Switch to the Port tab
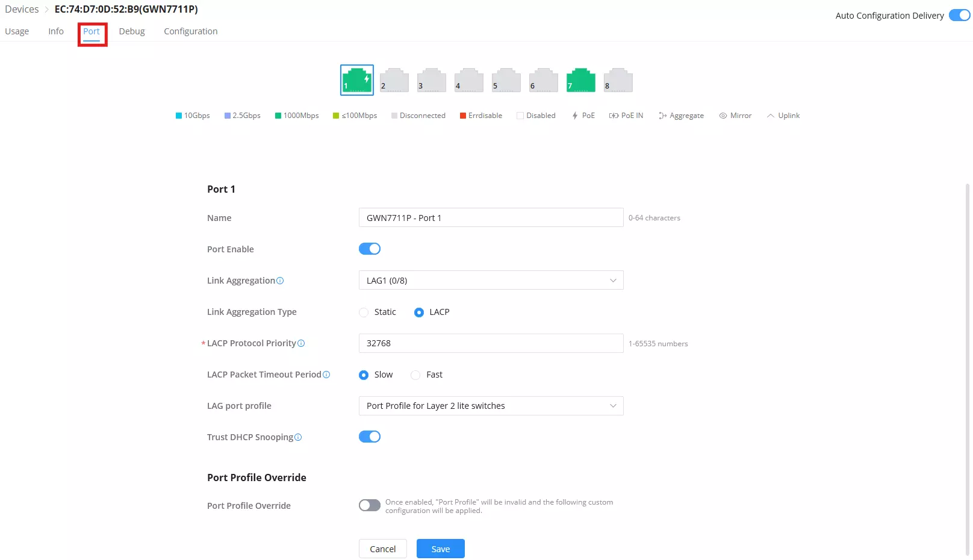This screenshot has height=560, width=973. [x=92, y=31]
